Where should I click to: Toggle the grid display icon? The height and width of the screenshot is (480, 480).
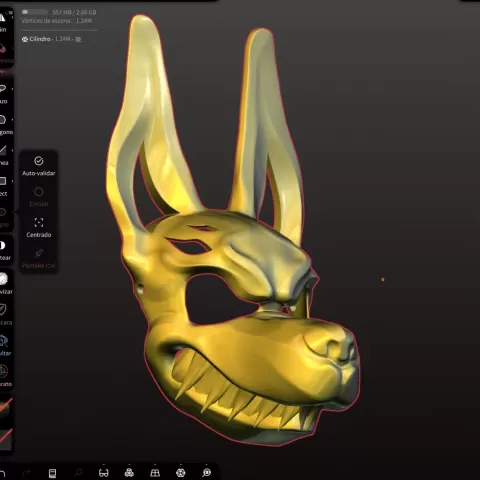(x=155, y=473)
